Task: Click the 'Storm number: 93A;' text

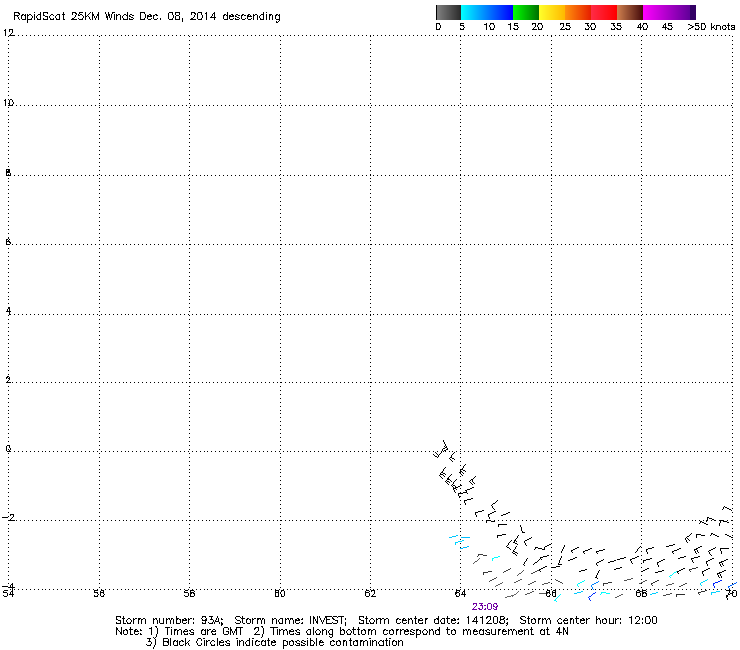Action: 169,620
